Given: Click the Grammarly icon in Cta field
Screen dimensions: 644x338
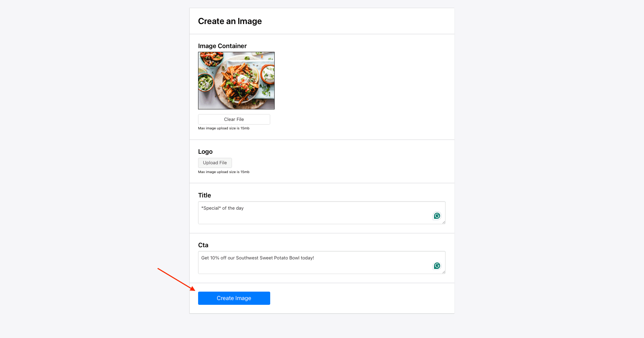Looking at the screenshot, I should point(437,266).
